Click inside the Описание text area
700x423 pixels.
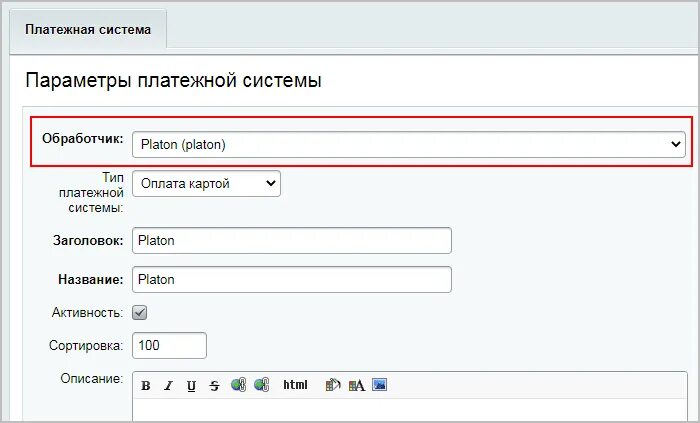pos(410,410)
